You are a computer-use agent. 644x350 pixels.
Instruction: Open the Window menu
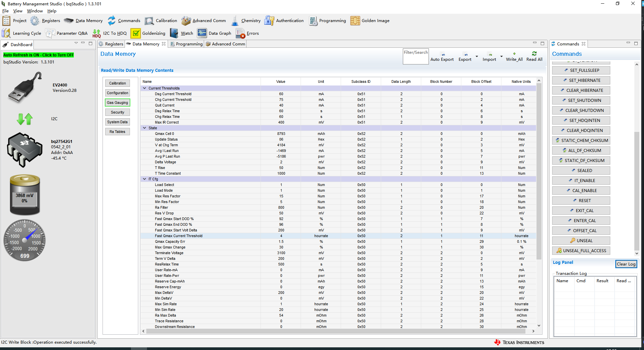tap(35, 11)
